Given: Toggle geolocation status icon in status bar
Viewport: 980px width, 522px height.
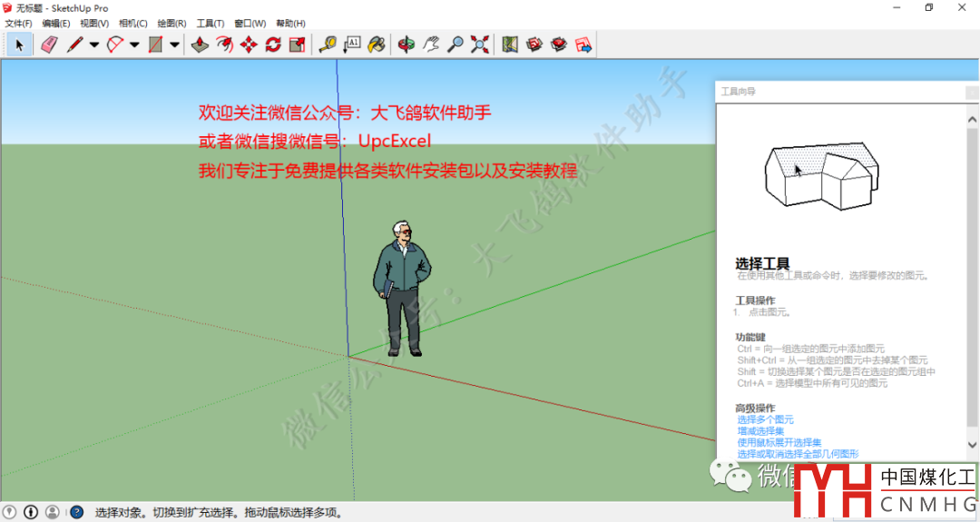Looking at the screenshot, I should coord(11,512).
